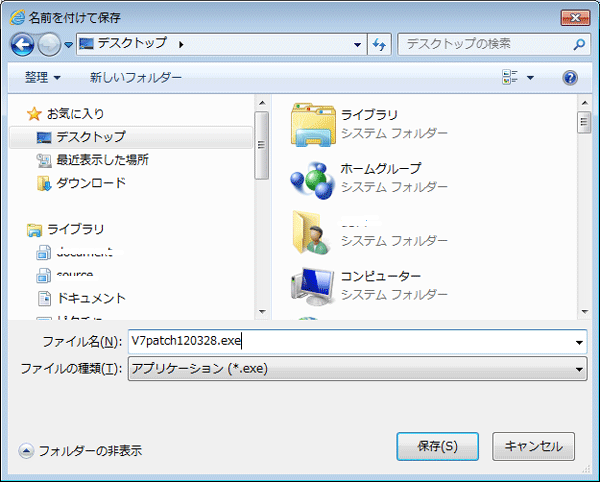Click the file list scroll up arrow

(584, 103)
